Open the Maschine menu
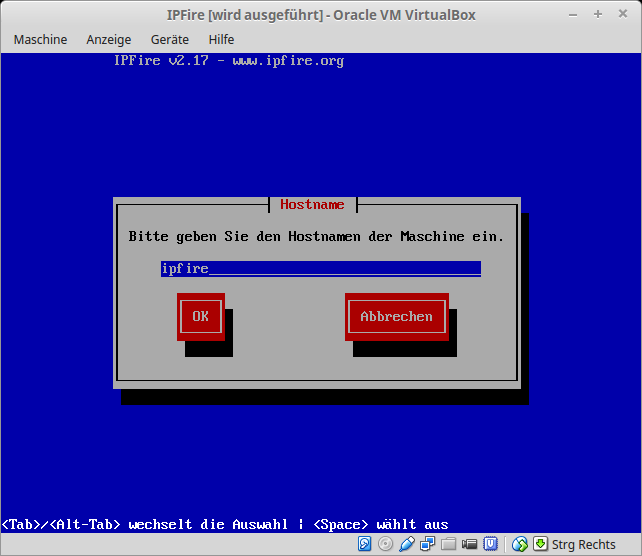The height and width of the screenshot is (556, 642). coord(40,40)
